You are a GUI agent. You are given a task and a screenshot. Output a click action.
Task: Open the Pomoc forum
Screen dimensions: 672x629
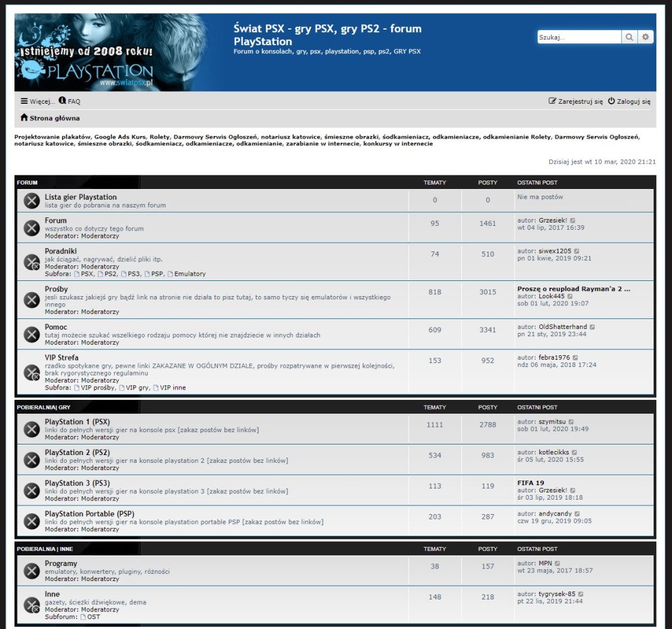point(56,327)
